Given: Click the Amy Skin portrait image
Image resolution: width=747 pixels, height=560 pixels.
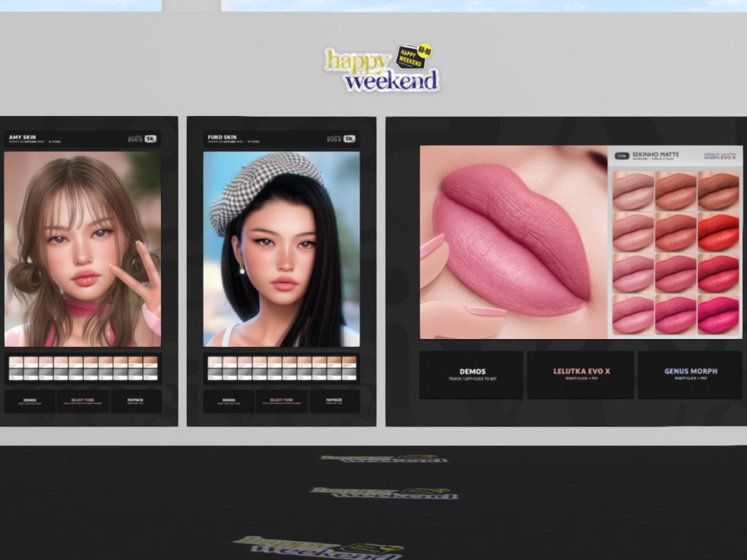Looking at the screenshot, I should [82, 249].
